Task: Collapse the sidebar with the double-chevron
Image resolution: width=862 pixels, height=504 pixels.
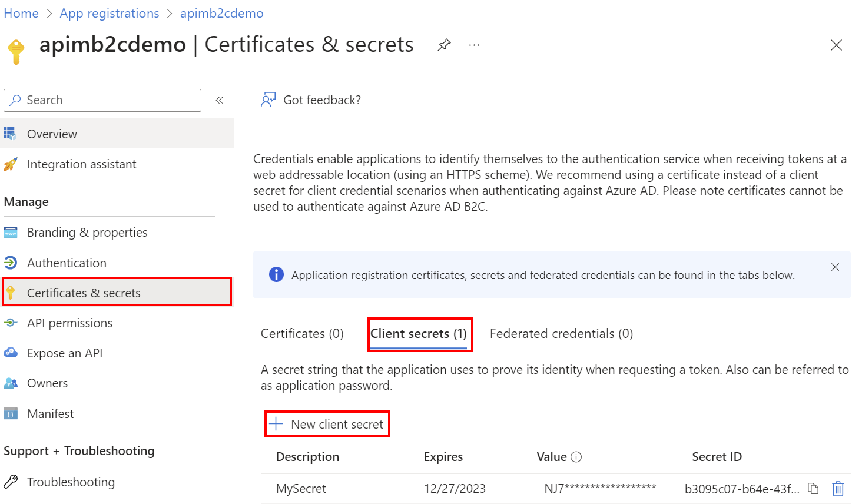Action: click(220, 100)
